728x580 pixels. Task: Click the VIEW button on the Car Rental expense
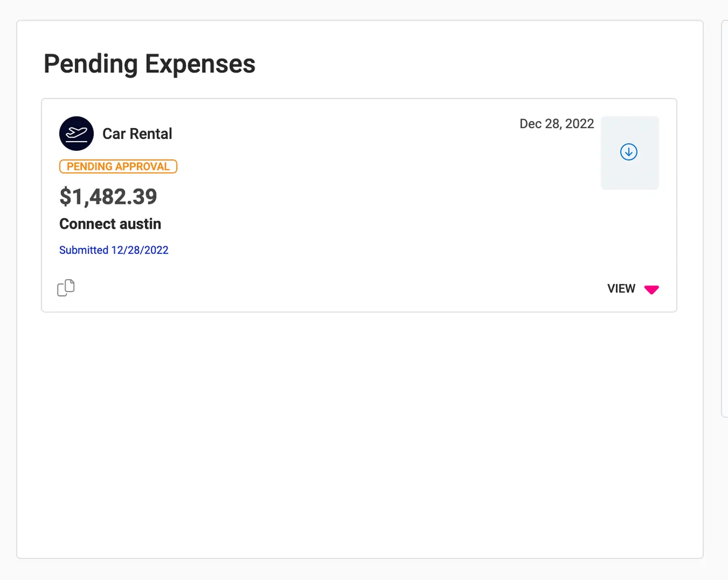tap(621, 288)
